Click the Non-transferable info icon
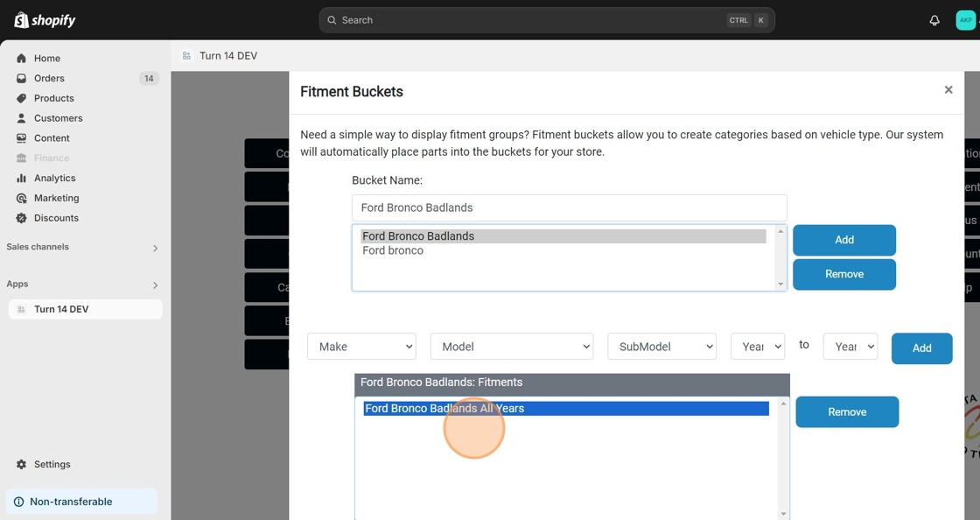The height and width of the screenshot is (520, 980). [x=18, y=502]
